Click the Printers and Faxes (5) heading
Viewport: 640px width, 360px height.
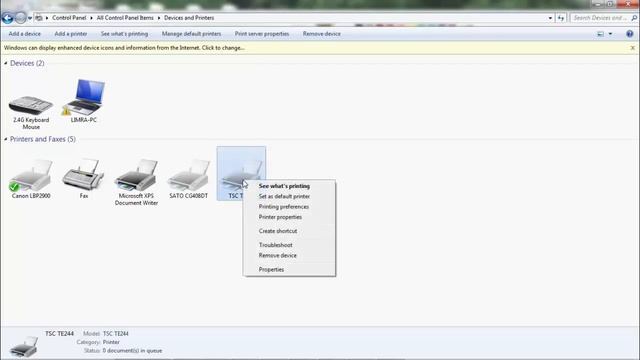[x=42, y=139]
